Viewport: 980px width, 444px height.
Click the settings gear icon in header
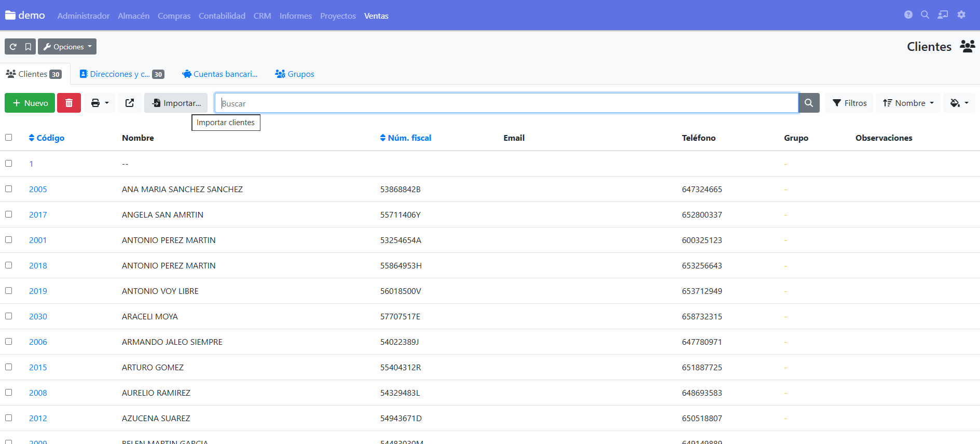point(961,15)
